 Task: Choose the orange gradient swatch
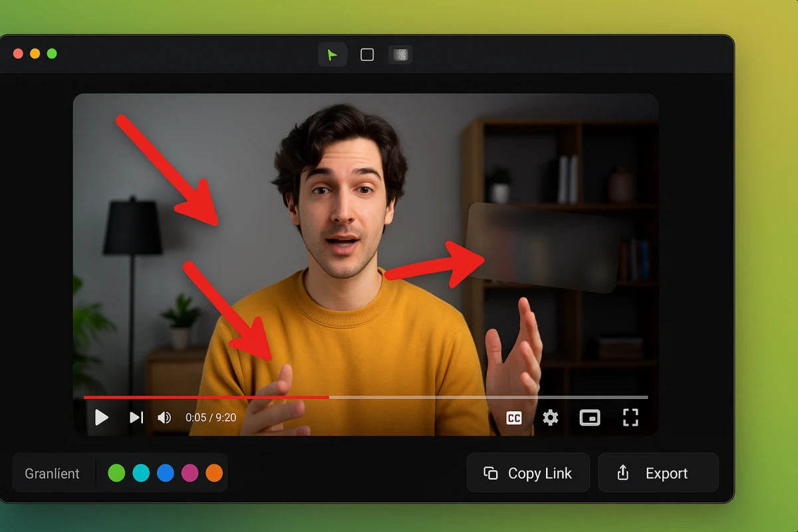point(214,473)
